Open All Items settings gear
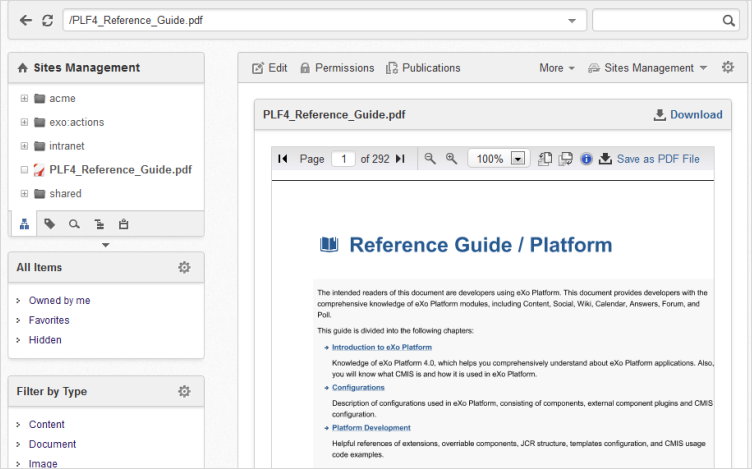This screenshot has width=752, height=469. [184, 267]
